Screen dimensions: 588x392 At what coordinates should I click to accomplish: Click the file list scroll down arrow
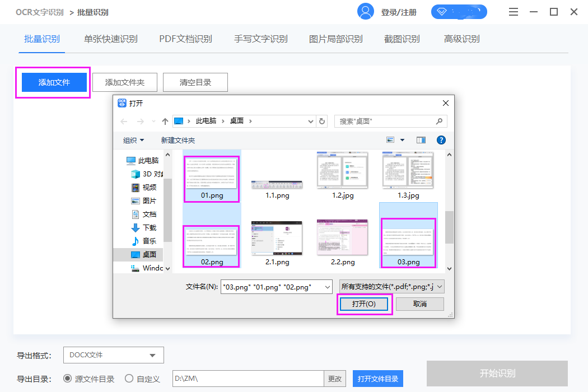pyautogui.click(x=449, y=269)
